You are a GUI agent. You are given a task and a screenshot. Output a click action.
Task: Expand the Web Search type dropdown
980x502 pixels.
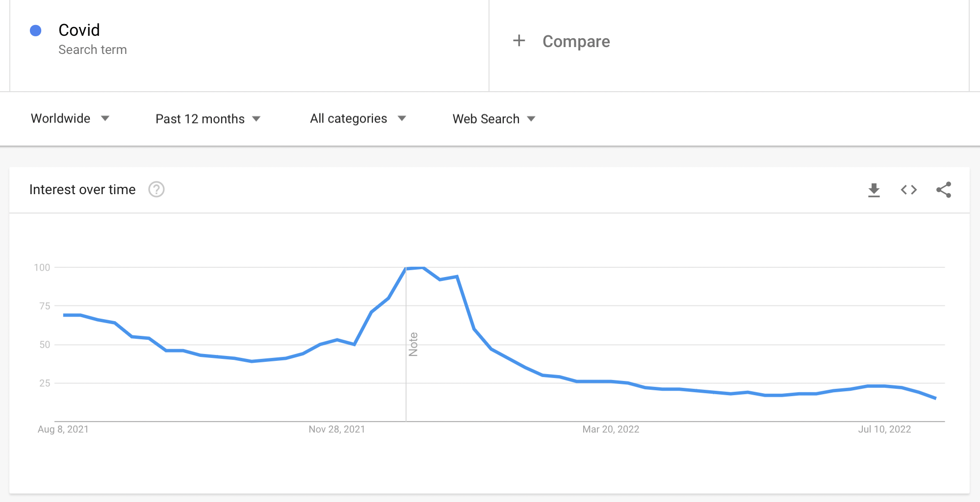click(x=494, y=119)
